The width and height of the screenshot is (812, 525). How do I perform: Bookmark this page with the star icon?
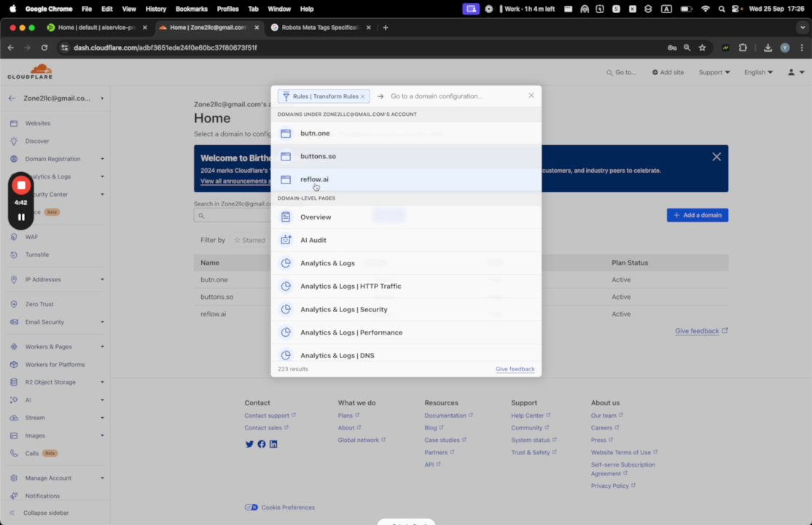[702, 47]
